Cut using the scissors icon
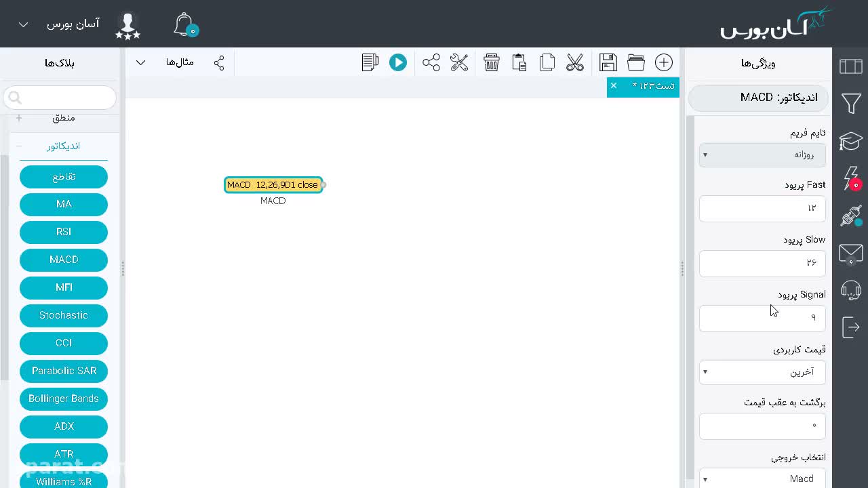 click(575, 62)
